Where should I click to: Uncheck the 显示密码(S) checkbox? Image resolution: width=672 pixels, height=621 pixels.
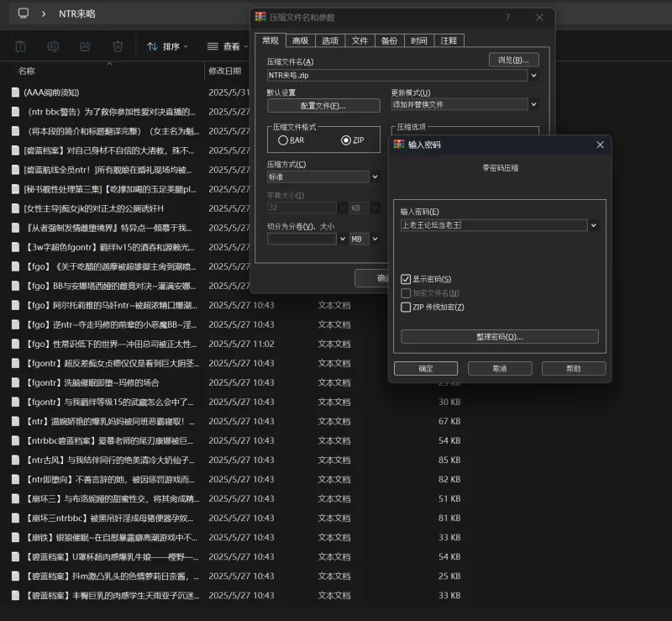point(406,279)
